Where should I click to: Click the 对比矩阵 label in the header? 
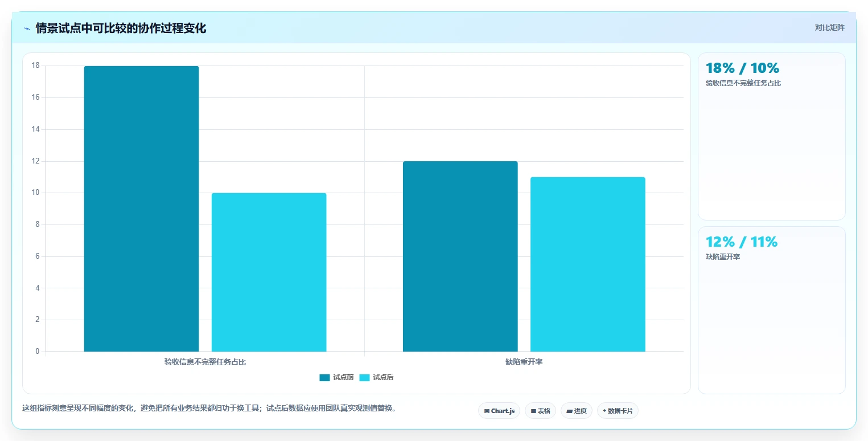pos(829,28)
